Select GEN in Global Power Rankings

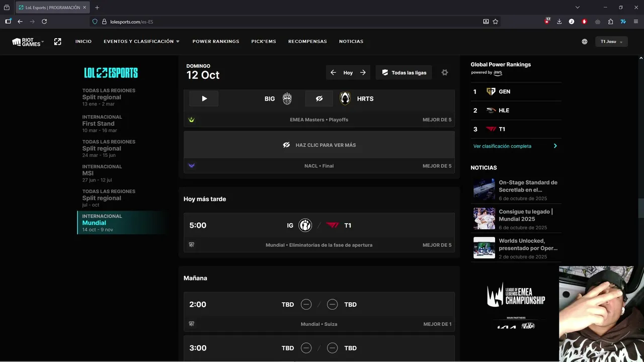point(516,92)
